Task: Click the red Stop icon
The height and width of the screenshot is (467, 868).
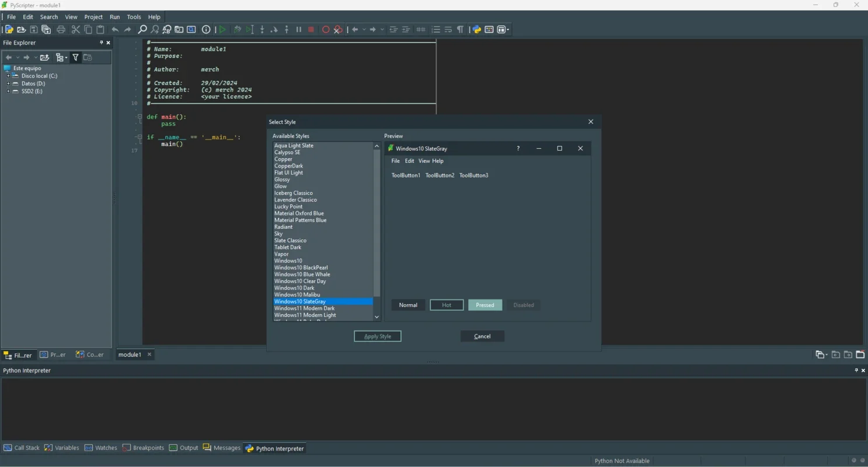Action: [x=311, y=30]
